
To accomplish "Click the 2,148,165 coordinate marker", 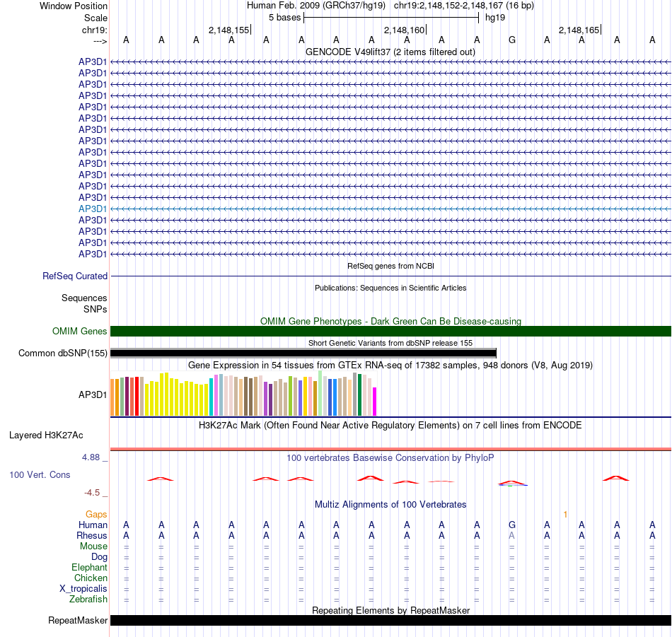I will [579, 30].
